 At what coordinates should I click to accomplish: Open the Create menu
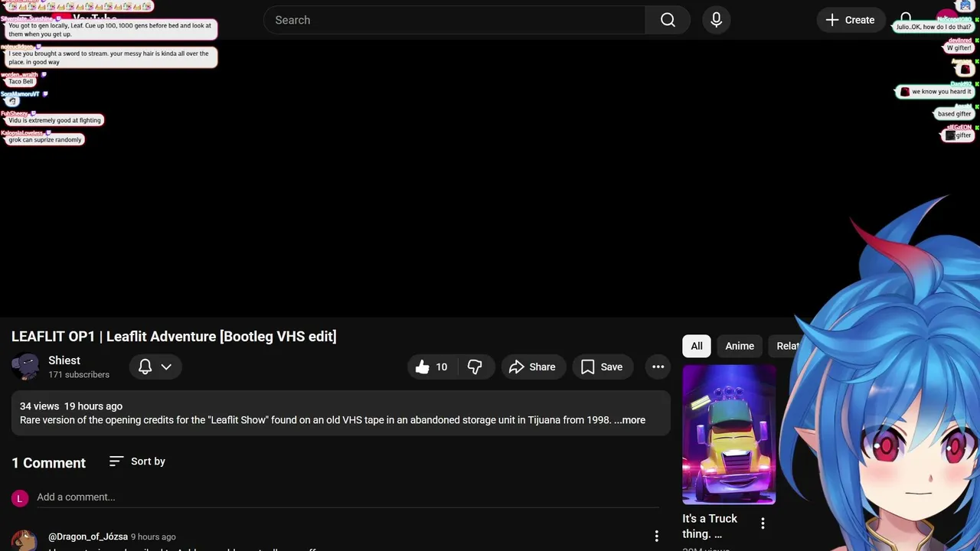(x=850, y=20)
